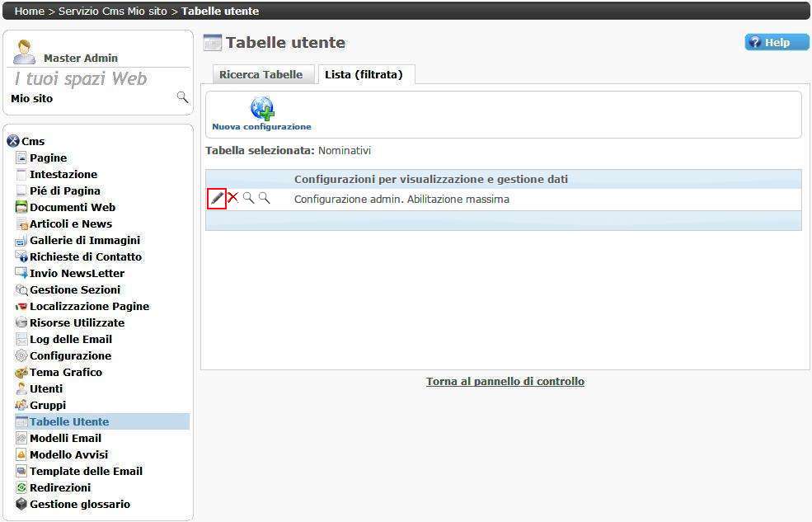Image resolution: width=812 pixels, height=522 pixels.
Task: Open the Help button
Action: pyautogui.click(x=777, y=43)
